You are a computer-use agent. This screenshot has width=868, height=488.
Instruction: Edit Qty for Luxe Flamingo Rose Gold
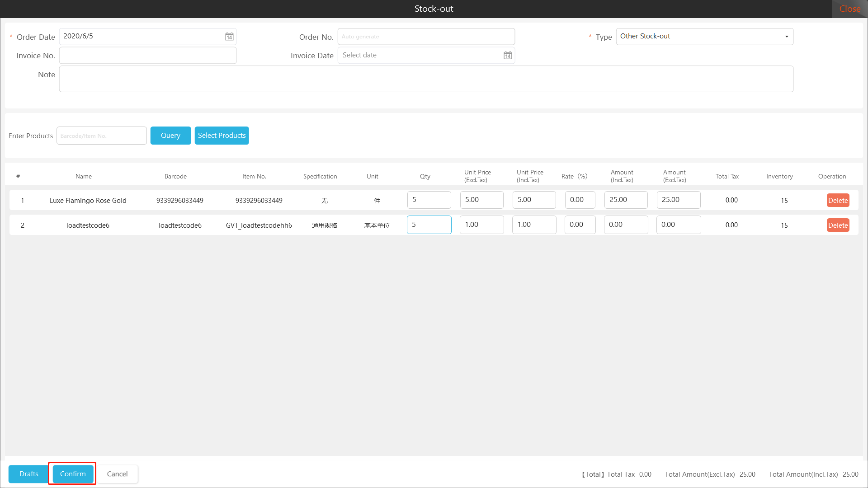click(x=429, y=200)
